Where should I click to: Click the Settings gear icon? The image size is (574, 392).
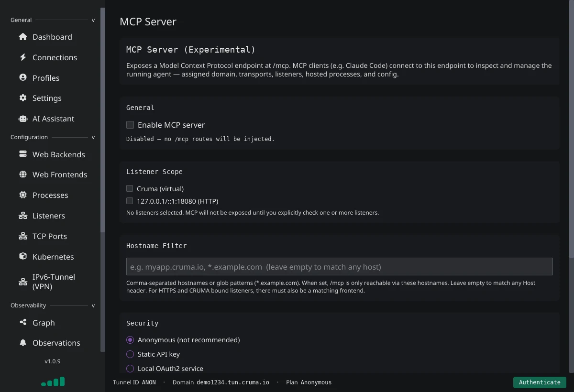(x=22, y=98)
